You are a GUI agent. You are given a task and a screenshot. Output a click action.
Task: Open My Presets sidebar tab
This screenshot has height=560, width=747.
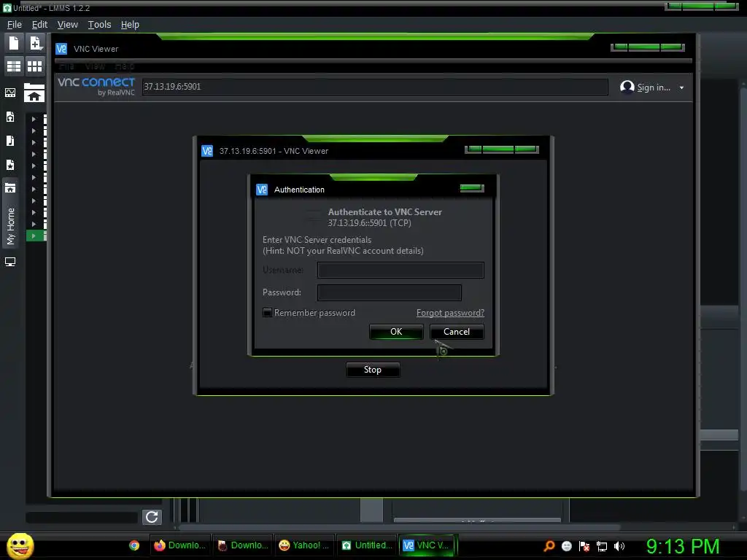click(x=10, y=165)
